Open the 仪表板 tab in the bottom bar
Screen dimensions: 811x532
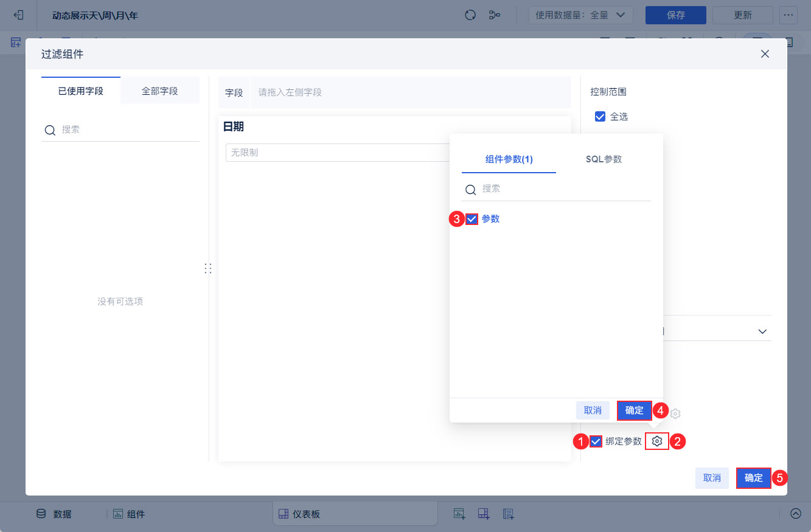(x=355, y=514)
